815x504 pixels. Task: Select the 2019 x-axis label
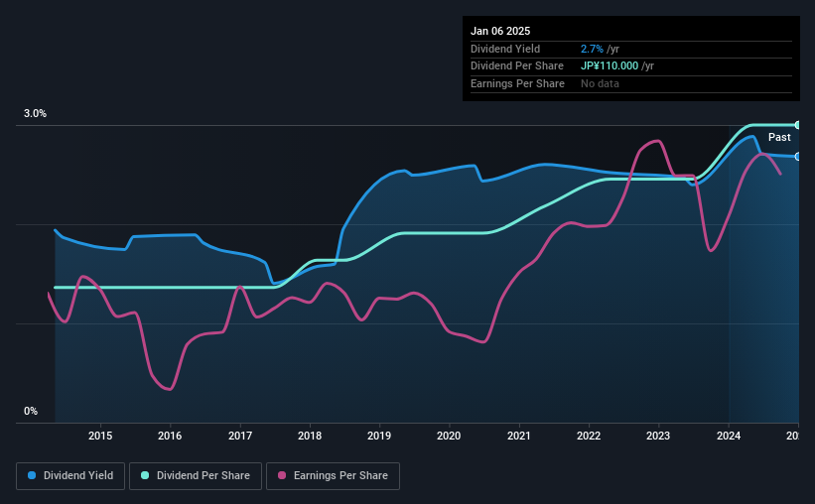(379, 436)
